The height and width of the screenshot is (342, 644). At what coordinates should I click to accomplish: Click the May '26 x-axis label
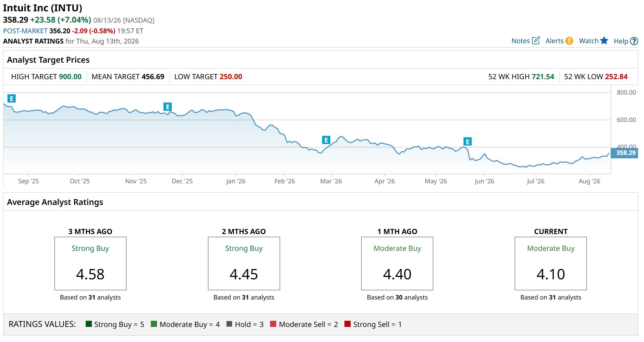436,181
